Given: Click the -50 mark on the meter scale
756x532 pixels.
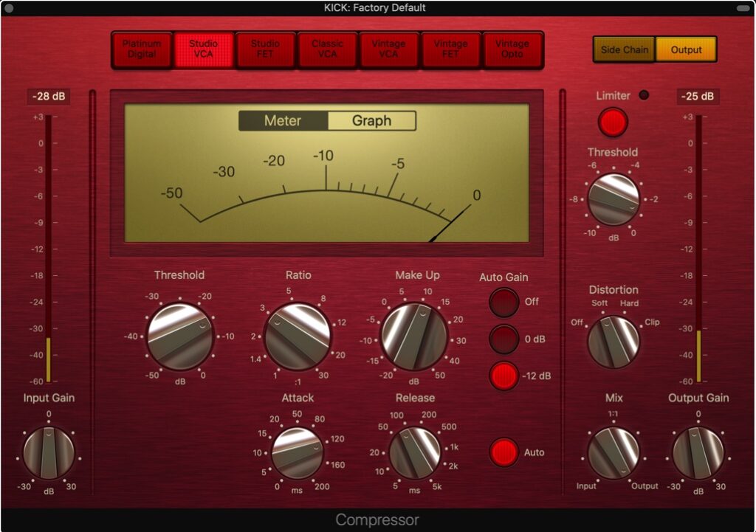Looking at the screenshot, I should [171, 193].
